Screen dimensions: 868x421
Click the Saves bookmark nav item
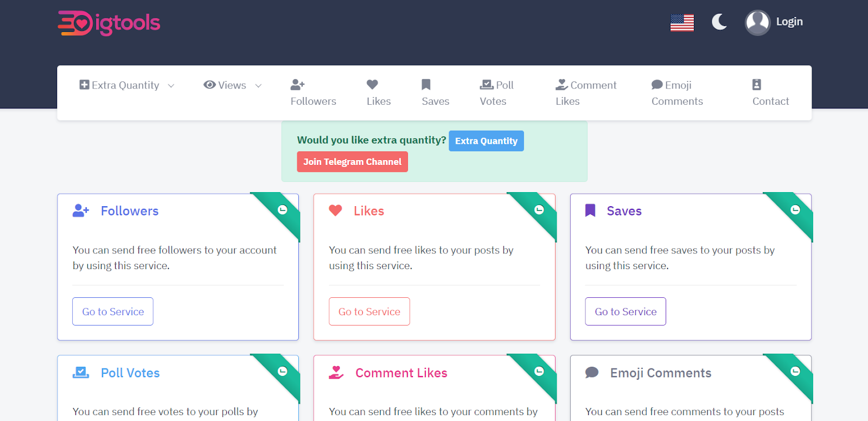435,93
